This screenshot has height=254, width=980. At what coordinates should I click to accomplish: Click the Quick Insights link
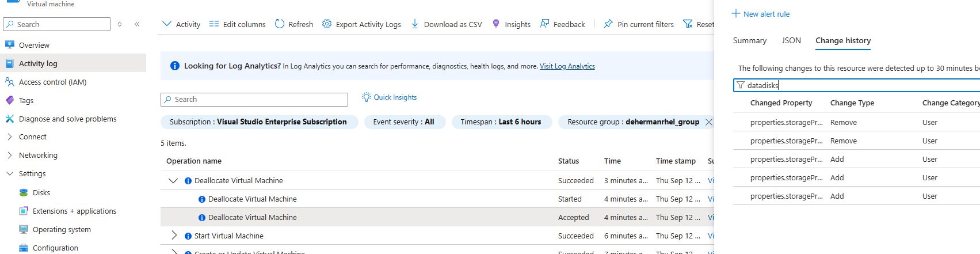click(x=395, y=97)
